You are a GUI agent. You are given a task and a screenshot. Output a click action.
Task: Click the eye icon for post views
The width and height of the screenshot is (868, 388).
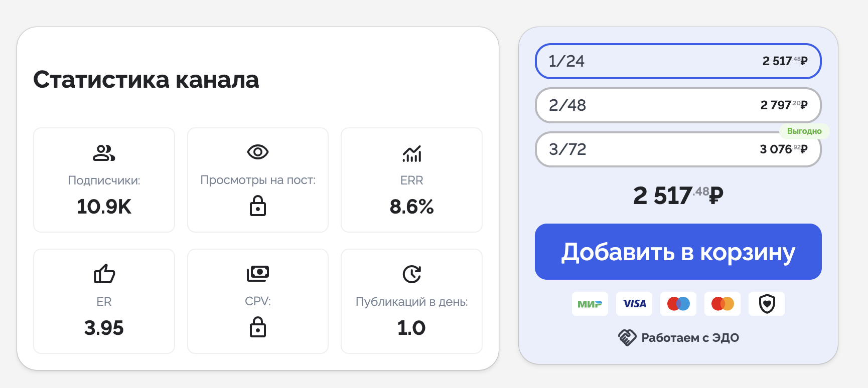[258, 152]
